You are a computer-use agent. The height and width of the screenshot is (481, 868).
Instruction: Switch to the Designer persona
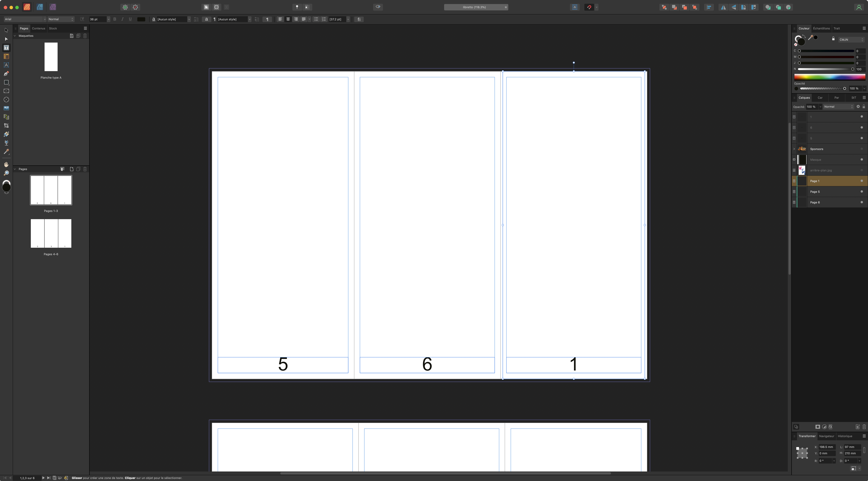40,7
